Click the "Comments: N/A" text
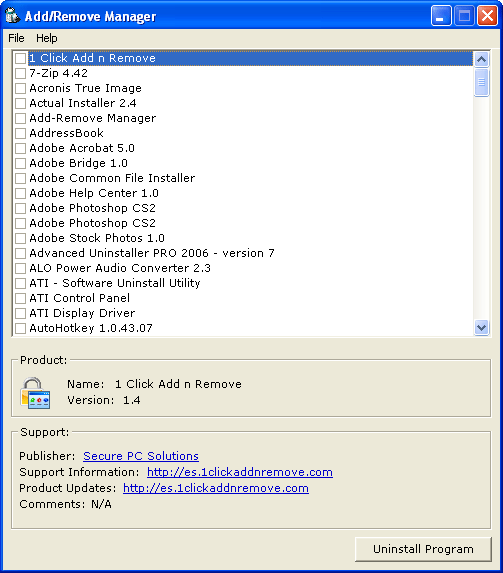Image resolution: width=503 pixels, height=573 pixels. 65,504
